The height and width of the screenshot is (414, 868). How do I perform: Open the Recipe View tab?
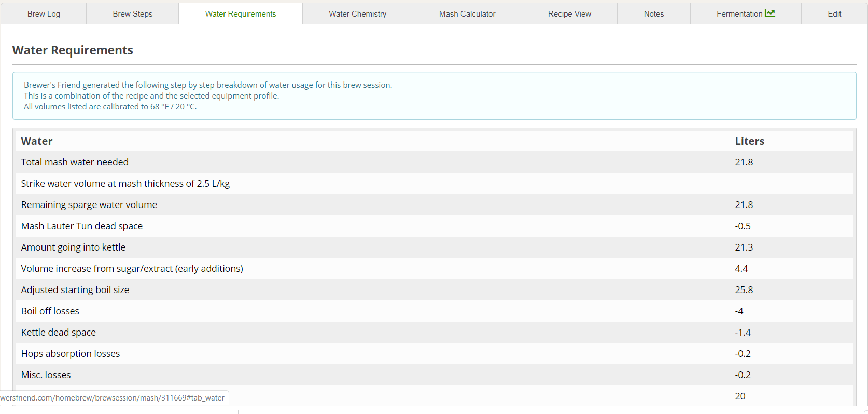(569, 14)
